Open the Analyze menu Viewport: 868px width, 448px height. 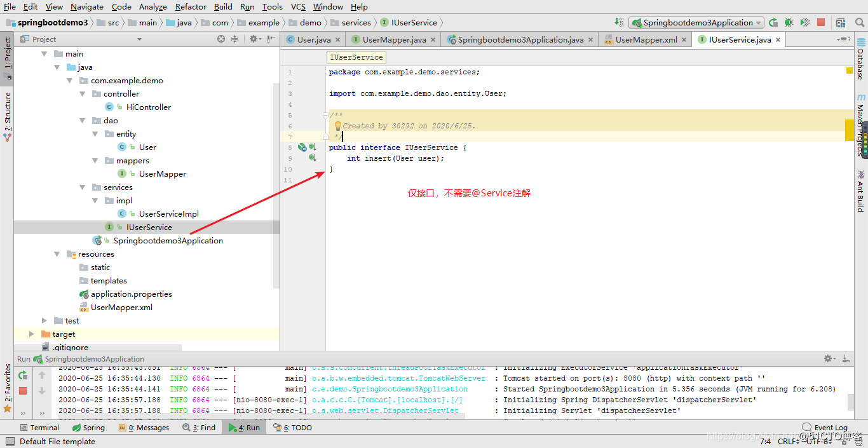point(153,6)
